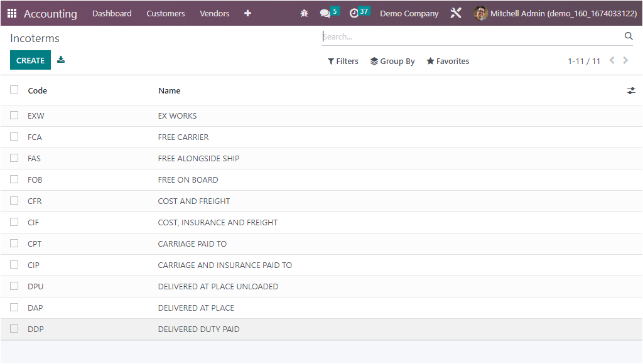This screenshot has height=364, width=643.
Task: Sort by the Name column header
Action: (170, 90)
